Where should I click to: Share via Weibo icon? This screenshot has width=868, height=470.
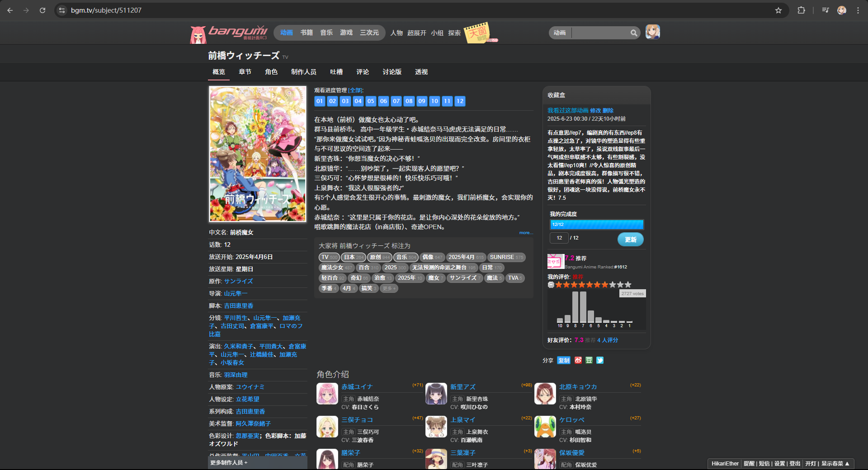578,360
